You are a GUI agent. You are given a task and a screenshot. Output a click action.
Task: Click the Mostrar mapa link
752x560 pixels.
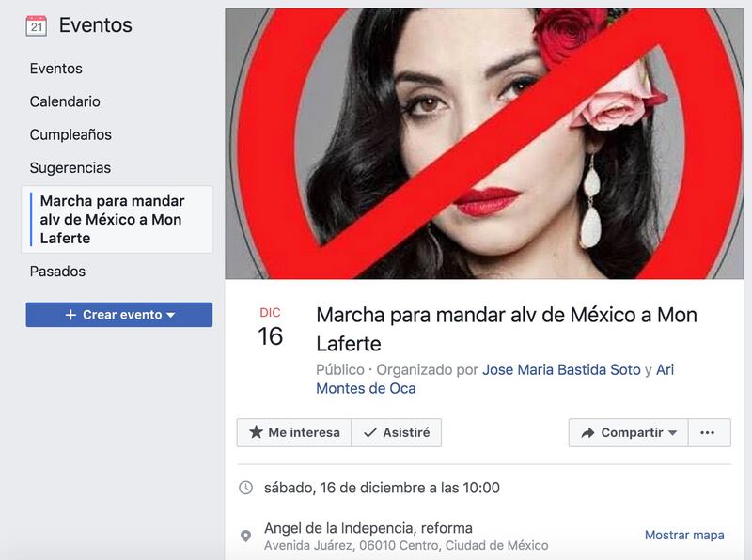tap(684, 535)
